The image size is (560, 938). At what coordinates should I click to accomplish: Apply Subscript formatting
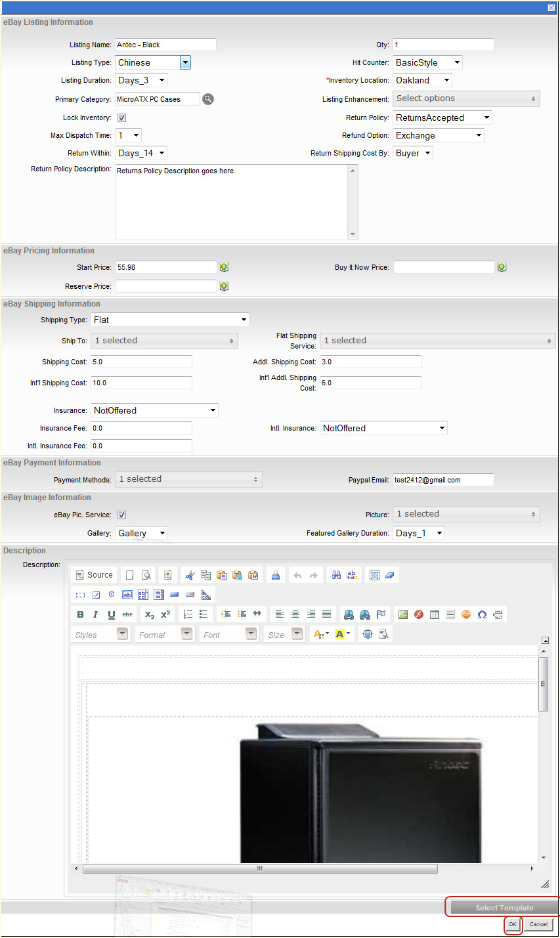point(150,614)
